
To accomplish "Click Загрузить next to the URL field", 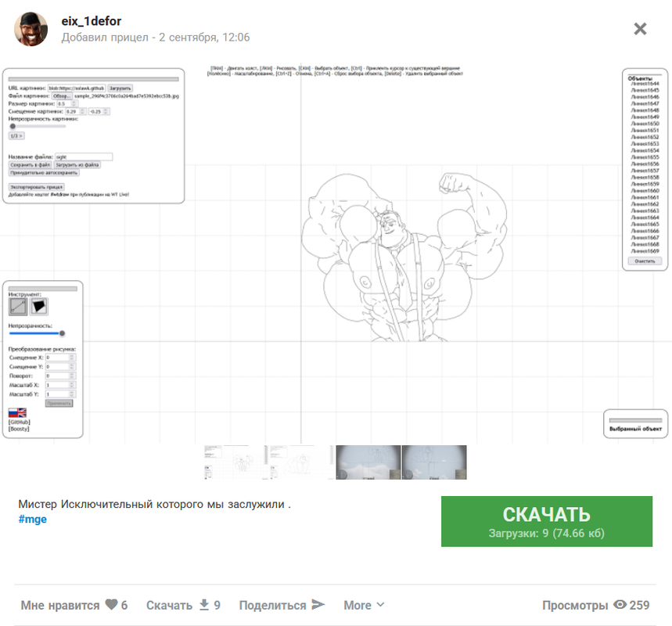I will (x=120, y=88).
